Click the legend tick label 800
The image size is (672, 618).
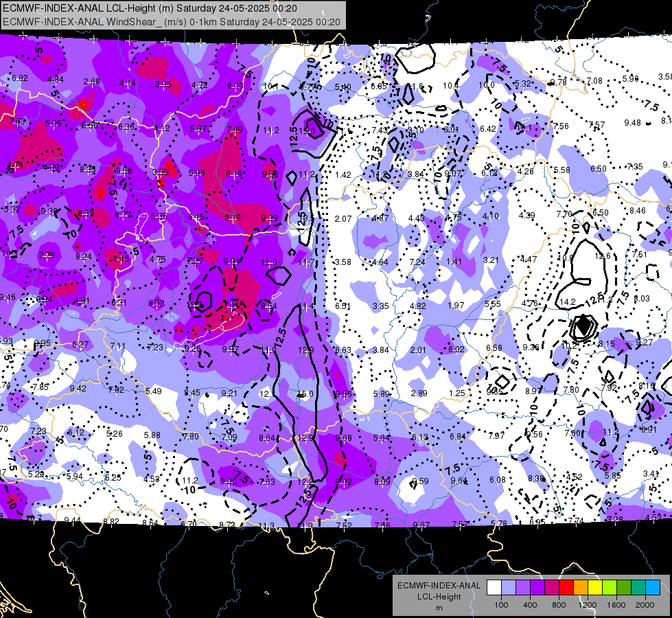point(559,605)
